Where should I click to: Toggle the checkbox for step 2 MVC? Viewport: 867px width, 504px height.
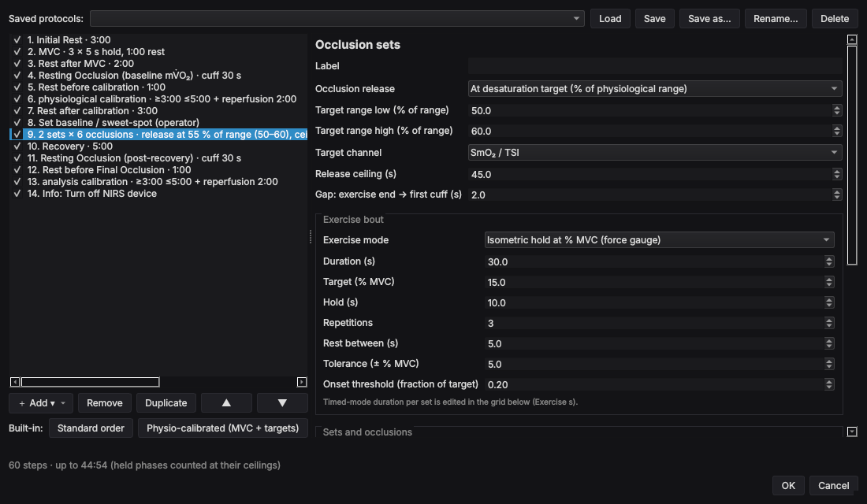coord(17,52)
